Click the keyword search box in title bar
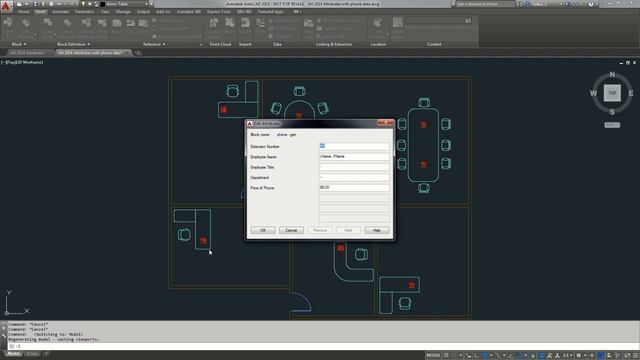640x360 pixels. click(x=485, y=4)
